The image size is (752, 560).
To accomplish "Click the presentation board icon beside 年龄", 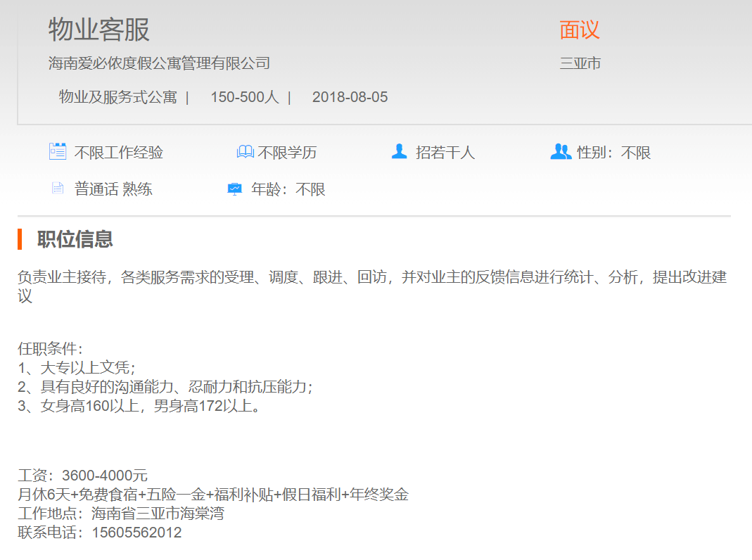I will (235, 189).
